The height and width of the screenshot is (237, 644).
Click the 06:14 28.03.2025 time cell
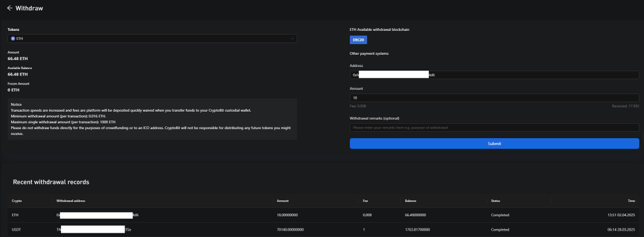click(623, 229)
